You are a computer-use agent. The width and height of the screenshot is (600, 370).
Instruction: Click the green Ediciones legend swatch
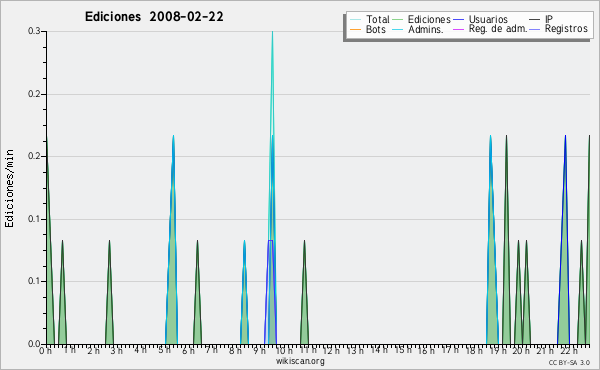click(398, 20)
